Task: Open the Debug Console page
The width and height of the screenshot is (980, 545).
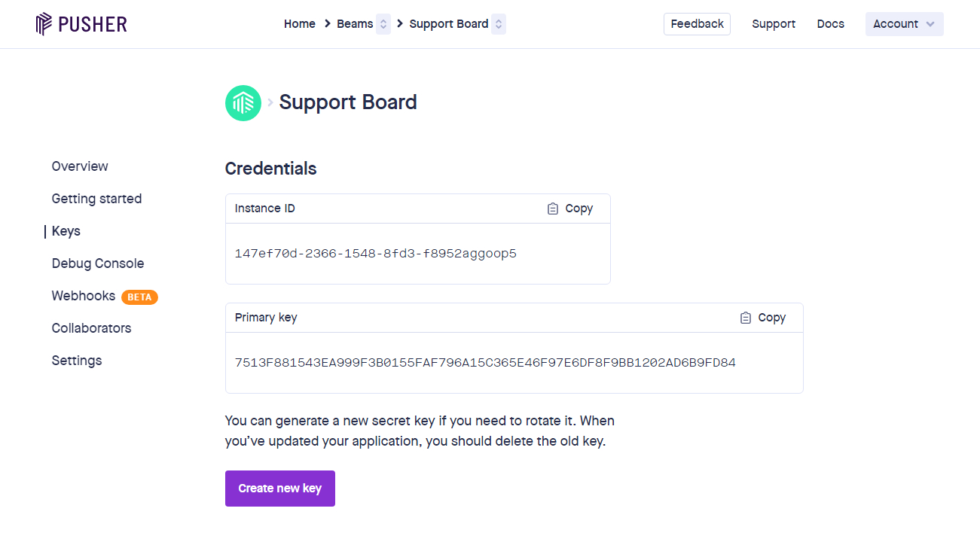Action: pos(98,263)
